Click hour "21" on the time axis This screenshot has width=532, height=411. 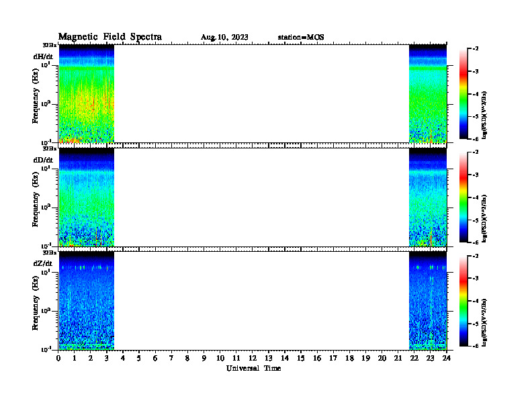point(398,358)
